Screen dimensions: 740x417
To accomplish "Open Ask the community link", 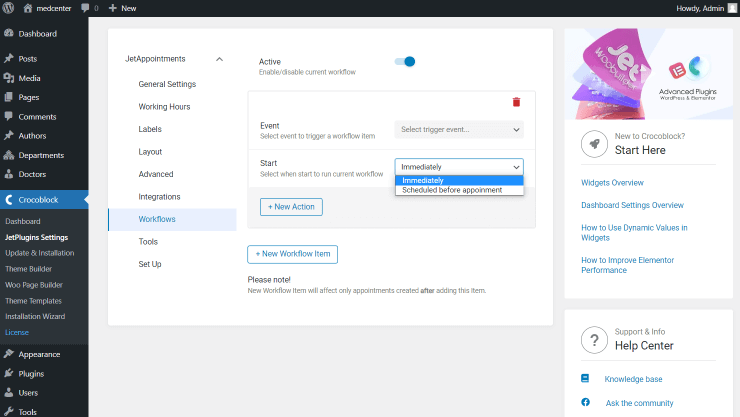I will point(639,403).
